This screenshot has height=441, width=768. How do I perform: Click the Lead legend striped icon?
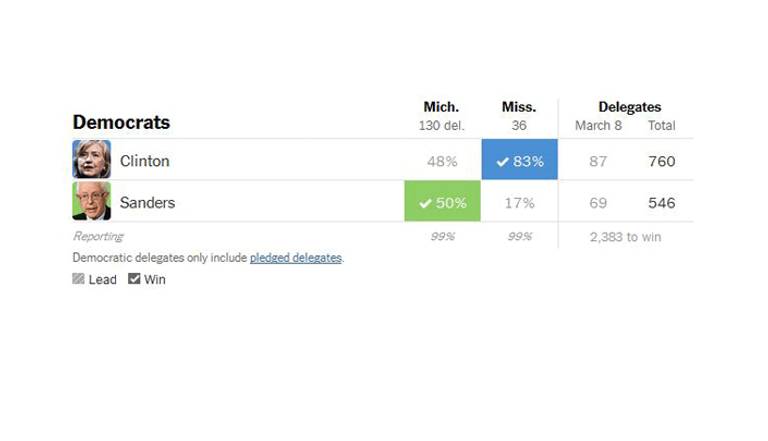click(79, 280)
